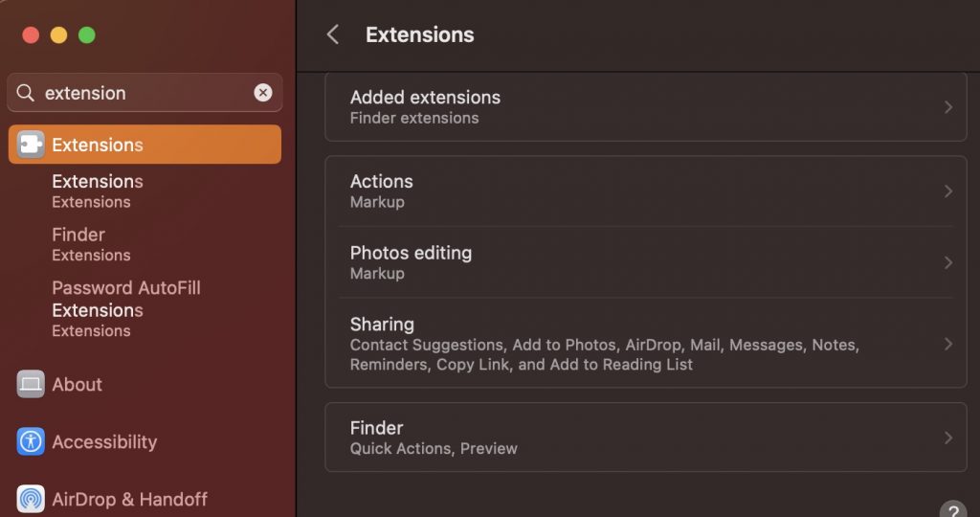This screenshot has width=980, height=517.
Task: Open the Sharing extensions row
Action: coord(646,343)
